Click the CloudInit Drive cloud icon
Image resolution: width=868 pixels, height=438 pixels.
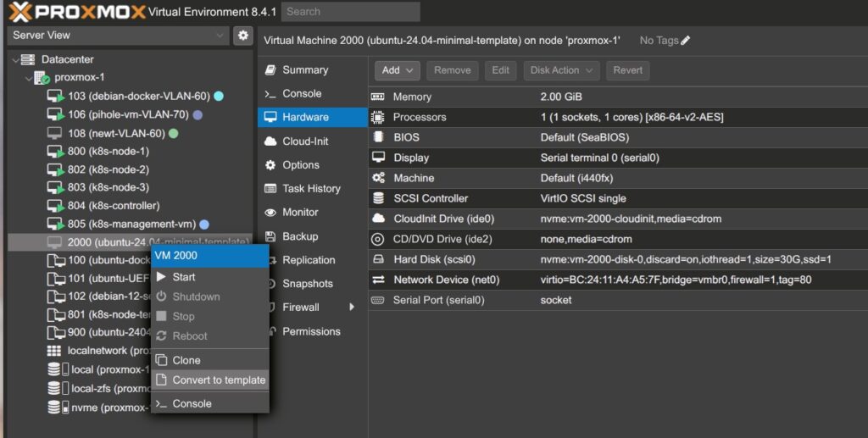click(379, 219)
